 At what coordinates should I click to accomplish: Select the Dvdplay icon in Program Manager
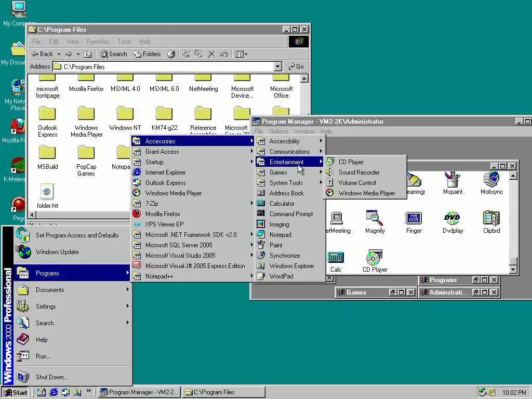click(453, 222)
